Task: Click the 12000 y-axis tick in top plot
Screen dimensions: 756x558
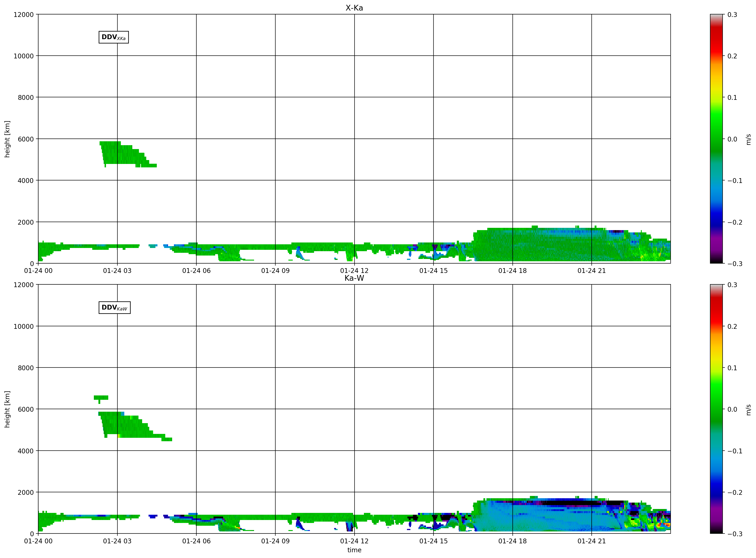Action: (x=24, y=14)
